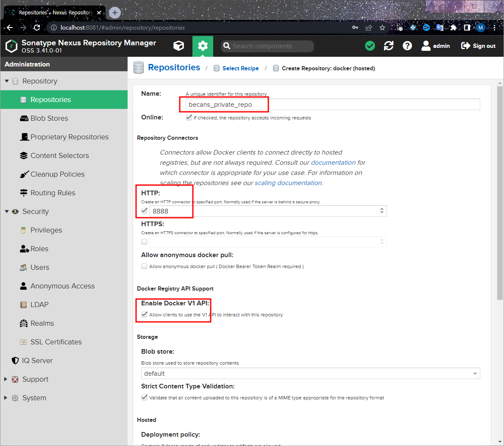
Task: Open Realms settings
Action: pyautogui.click(x=64, y=323)
